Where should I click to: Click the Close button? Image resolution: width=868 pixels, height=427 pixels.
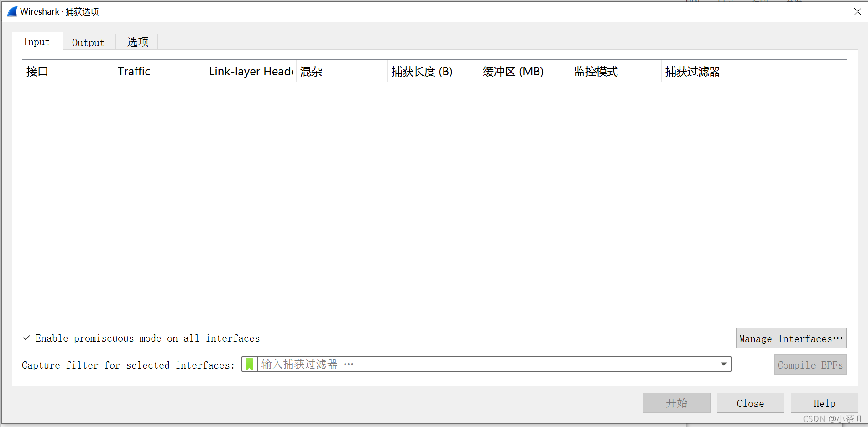click(x=750, y=403)
